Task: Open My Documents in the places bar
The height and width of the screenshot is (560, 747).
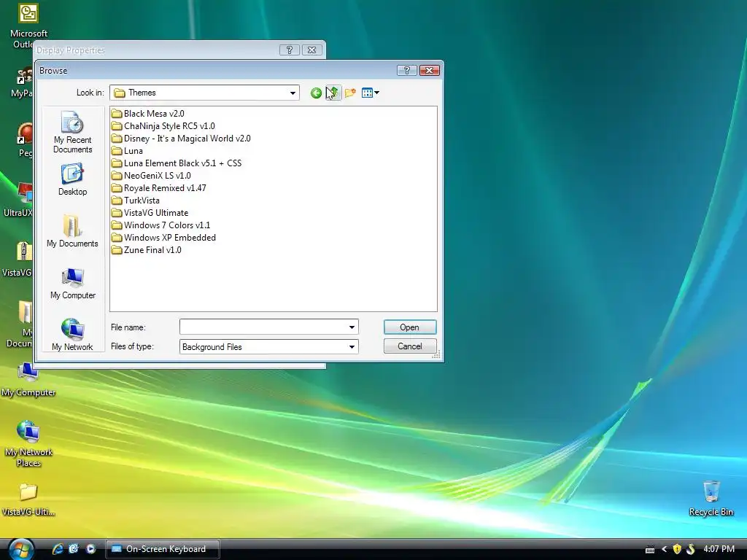Action: point(72,231)
